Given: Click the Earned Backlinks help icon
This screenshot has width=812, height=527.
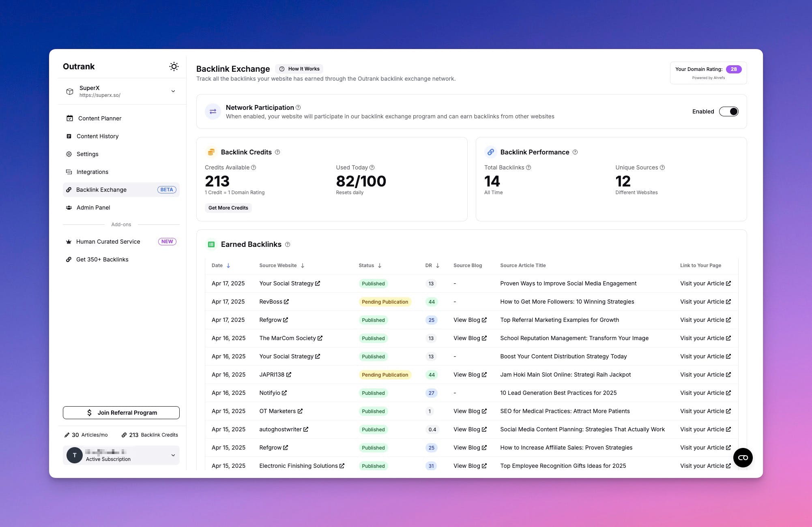Looking at the screenshot, I should (288, 244).
